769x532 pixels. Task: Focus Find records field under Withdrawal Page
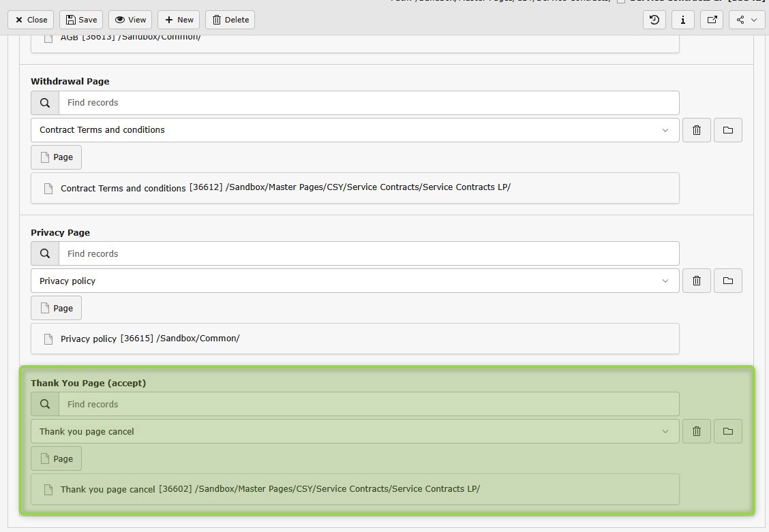pyautogui.click(x=368, y=103)
